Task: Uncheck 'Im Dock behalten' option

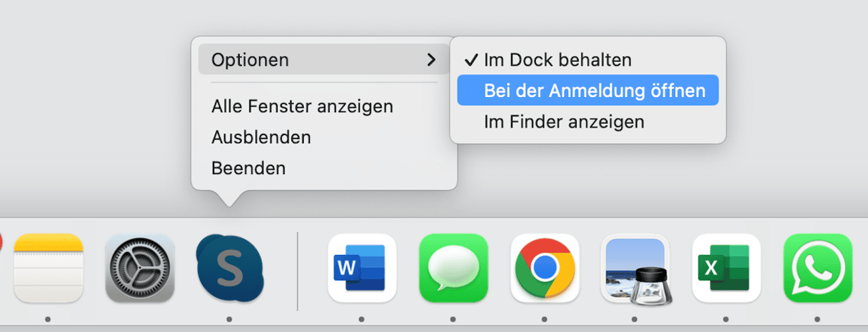Action: click(557, 60)
